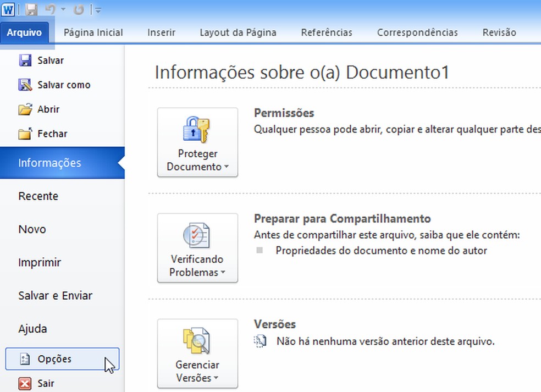Screen dimensions: 541x392
Task: Click the red Sair exit icon
Action: point(26,383)
